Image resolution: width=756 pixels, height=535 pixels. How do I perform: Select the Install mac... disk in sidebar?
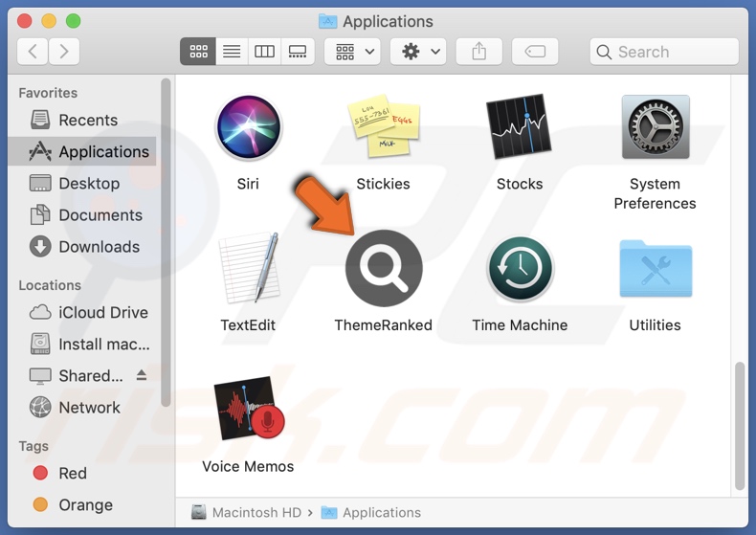pos(82,345)
